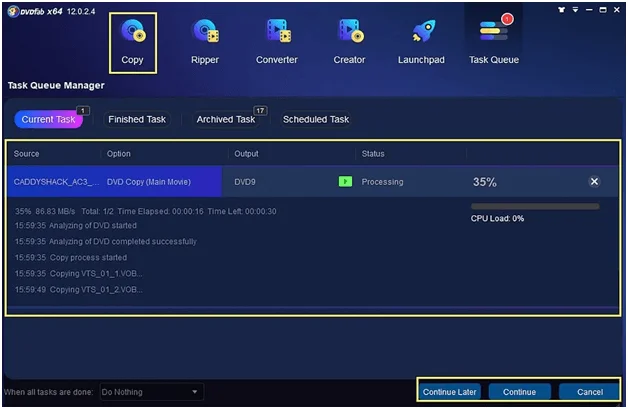Open the Do Nothing dropdown

tap(151, 392)
